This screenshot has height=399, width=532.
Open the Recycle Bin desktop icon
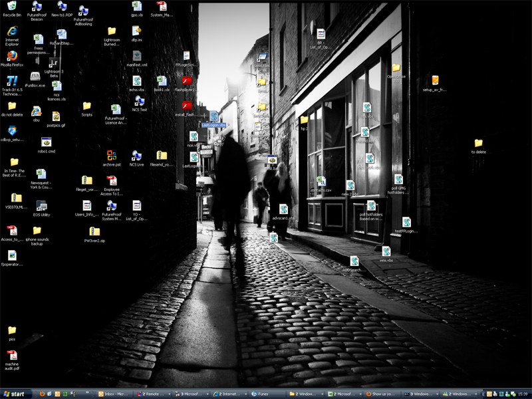click(12, 7)
